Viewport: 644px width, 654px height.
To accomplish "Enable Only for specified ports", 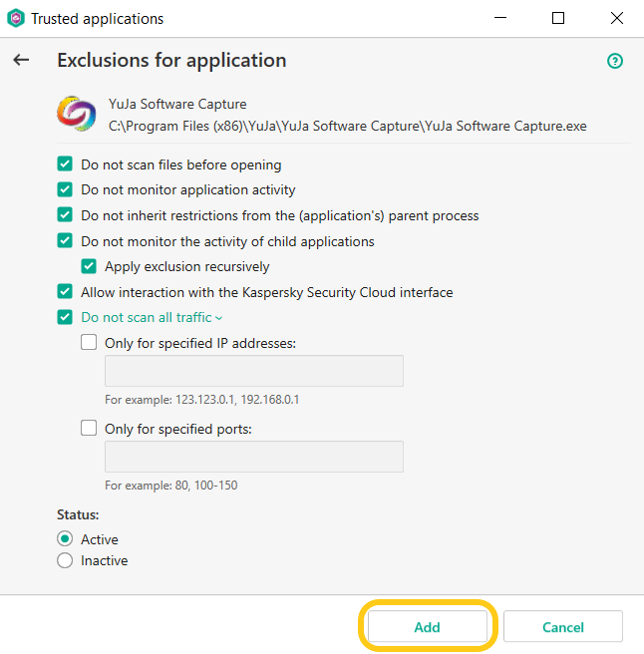I will (89, 428).
